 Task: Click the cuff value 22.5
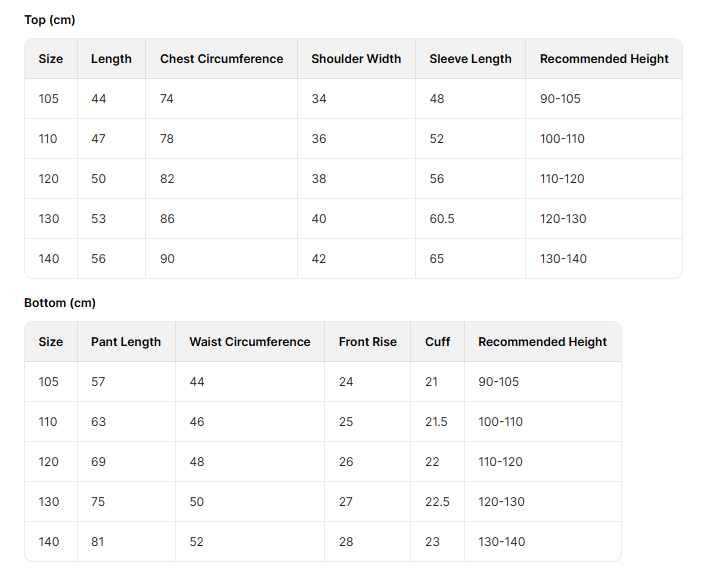pyautogui.click(x=436, y=502)
